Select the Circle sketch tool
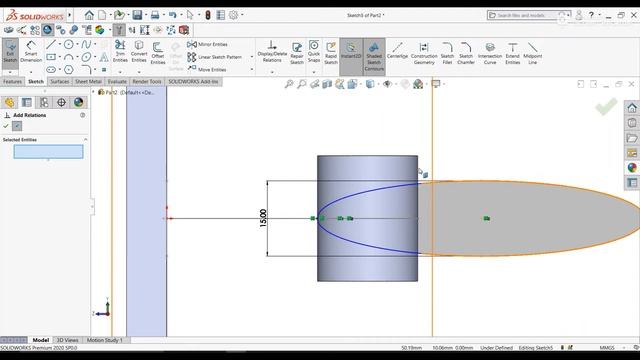640x360 pixels. tap(69, 44)
